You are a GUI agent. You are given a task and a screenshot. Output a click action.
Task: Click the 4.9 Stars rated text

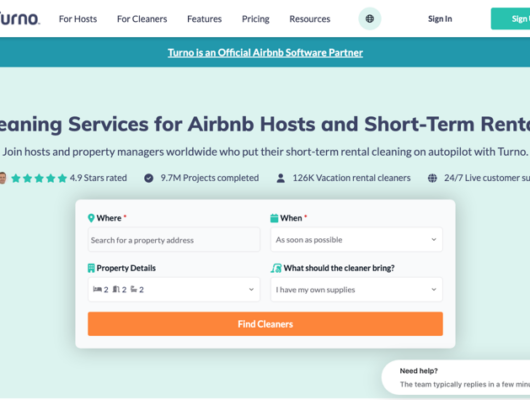98,178
